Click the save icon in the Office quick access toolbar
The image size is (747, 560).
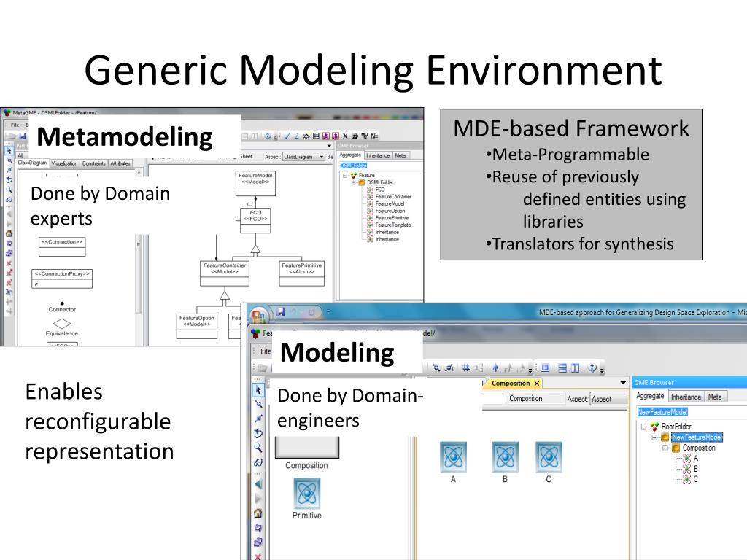[280, 313]
